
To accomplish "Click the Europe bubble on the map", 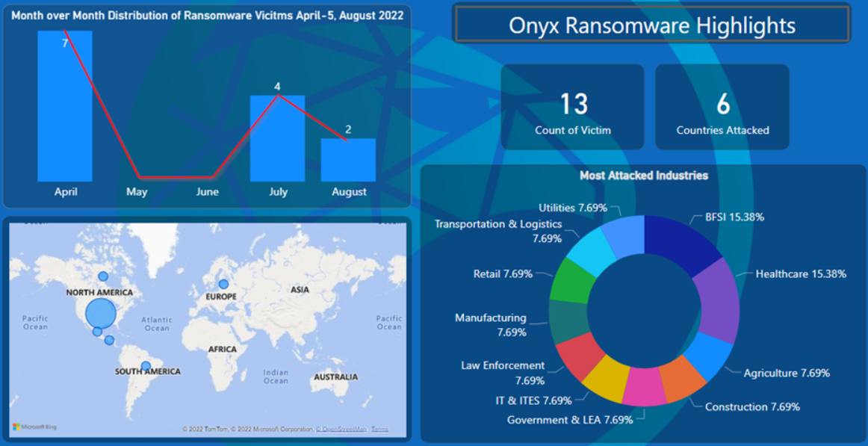I will (223, 284).
